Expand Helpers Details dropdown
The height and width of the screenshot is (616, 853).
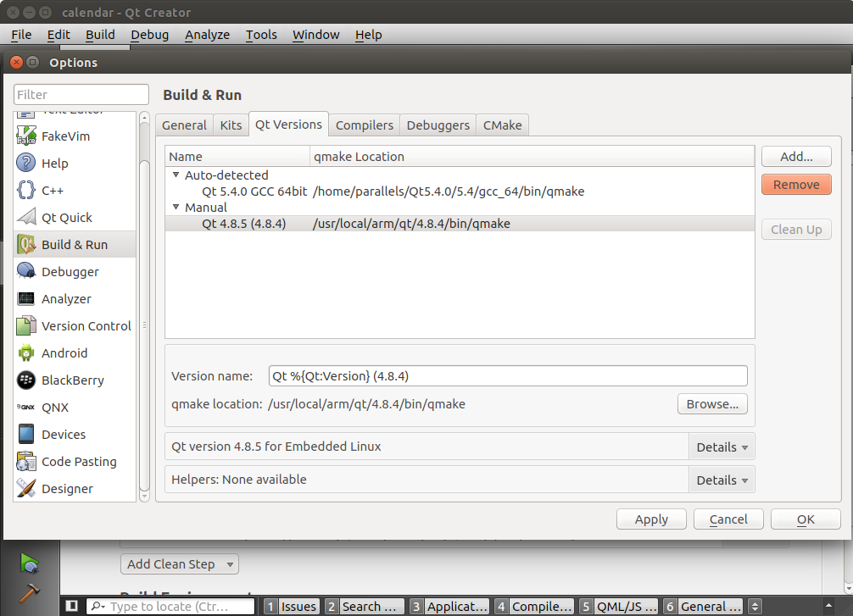pos(722,480)
